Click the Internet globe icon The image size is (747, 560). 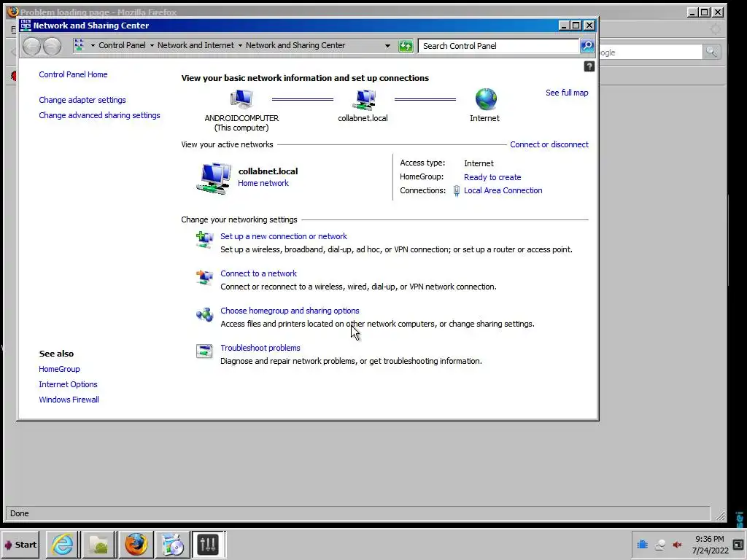click(x=486, y=99)
